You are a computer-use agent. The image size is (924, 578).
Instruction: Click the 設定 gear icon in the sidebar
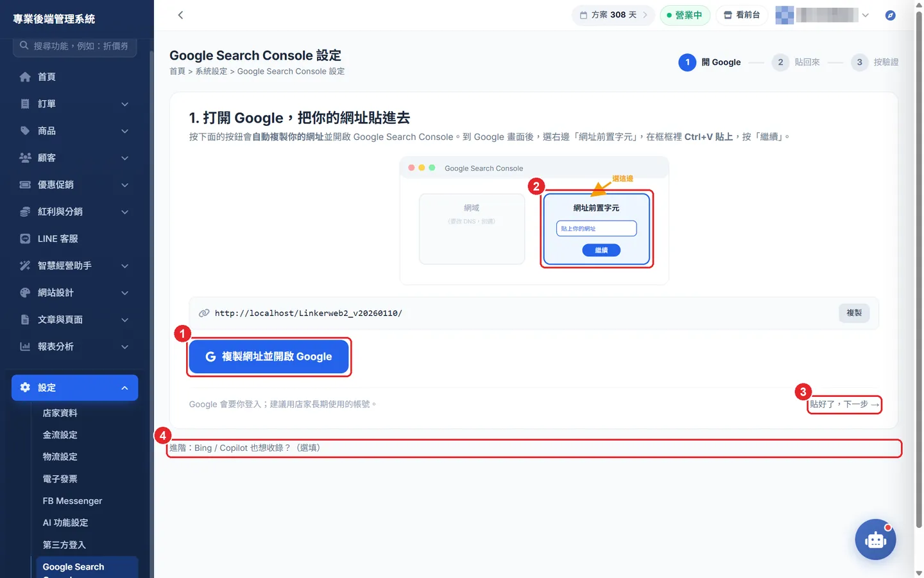point(25,387)
